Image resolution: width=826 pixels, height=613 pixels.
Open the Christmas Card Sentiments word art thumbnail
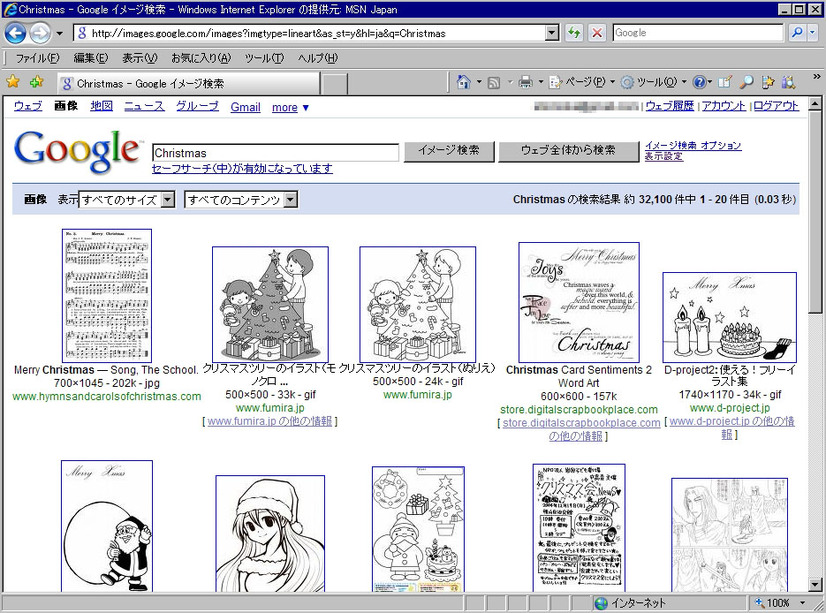579,302
